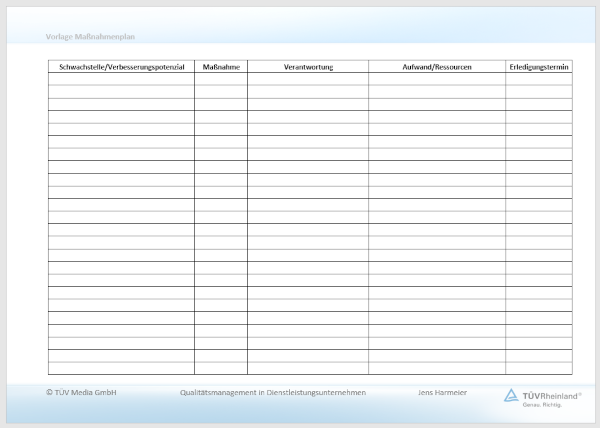This screenshot has width=600, height=428.
Task: Click the last row cell in Maßnahme column
Action: 220,368
